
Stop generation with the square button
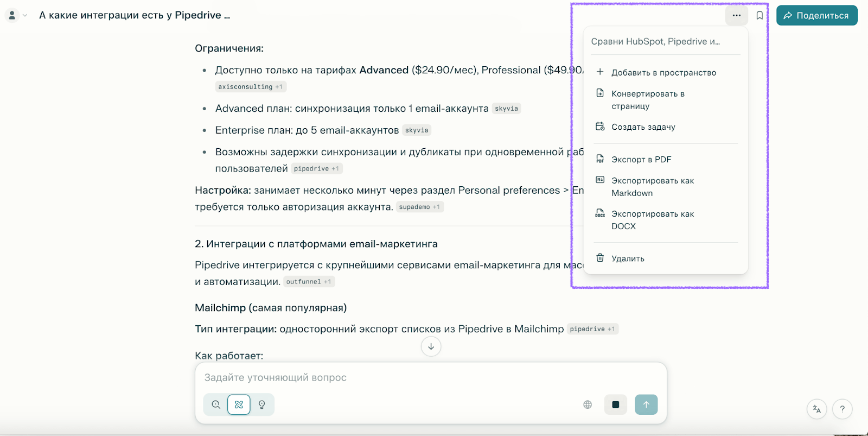pyautogui.click(x=616, y=405)
